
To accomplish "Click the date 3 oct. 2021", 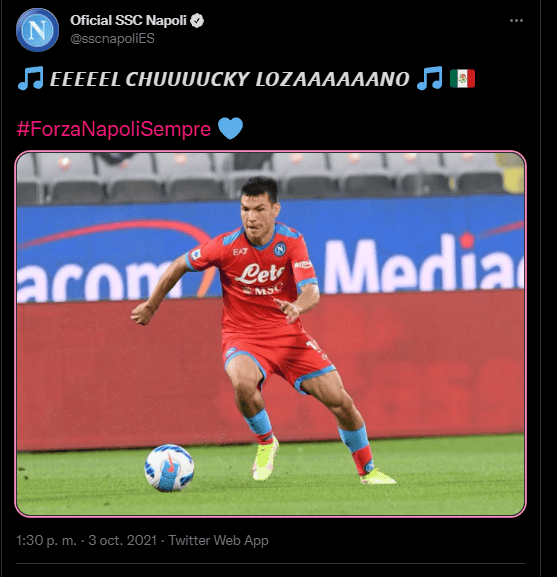I will (x=123, y=540).
